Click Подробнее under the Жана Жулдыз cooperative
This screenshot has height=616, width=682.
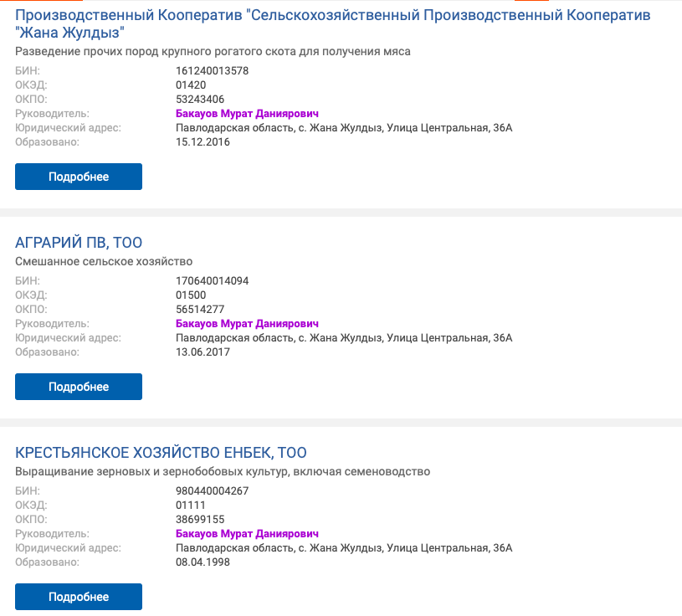[79, 177]
